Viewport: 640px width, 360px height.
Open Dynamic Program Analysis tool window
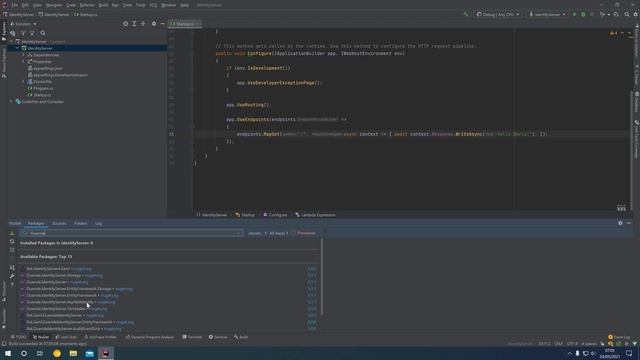150,337
